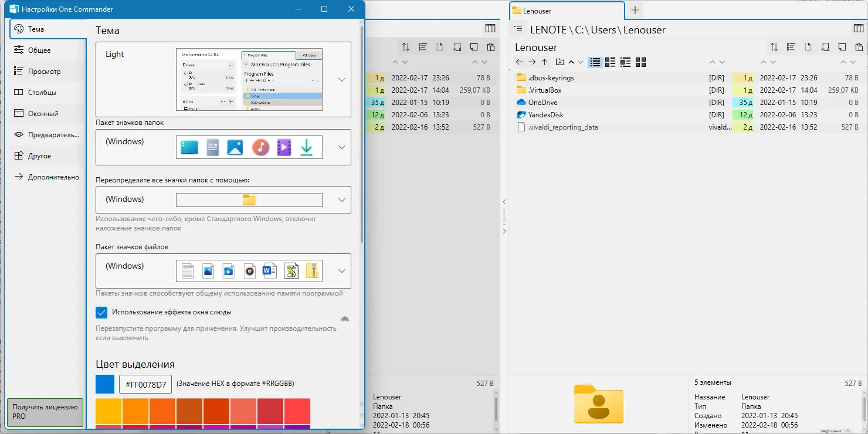Click the 2022-01-15 date in left pane
Image resolution: width=868 pixels, height=434 pixels.
coord(410,103)
